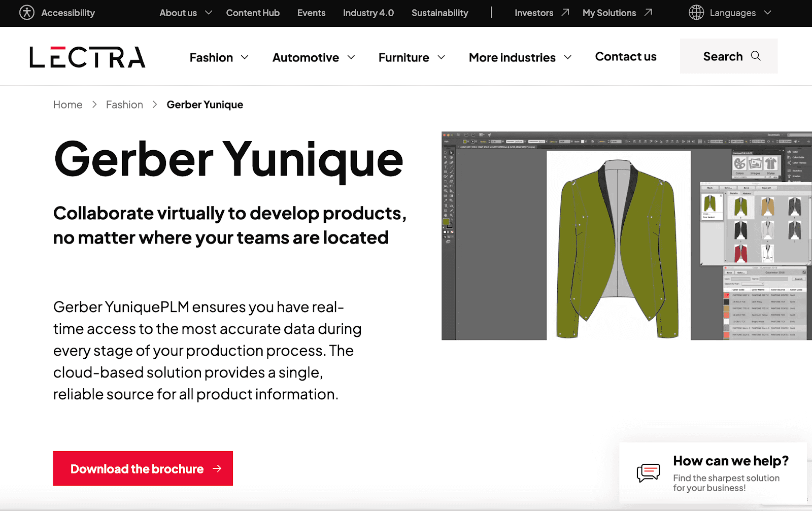Click the Gerber Yunique breadcrumb text
The height and width of the screenshot is (511, 812).
[x=205, y=105]
